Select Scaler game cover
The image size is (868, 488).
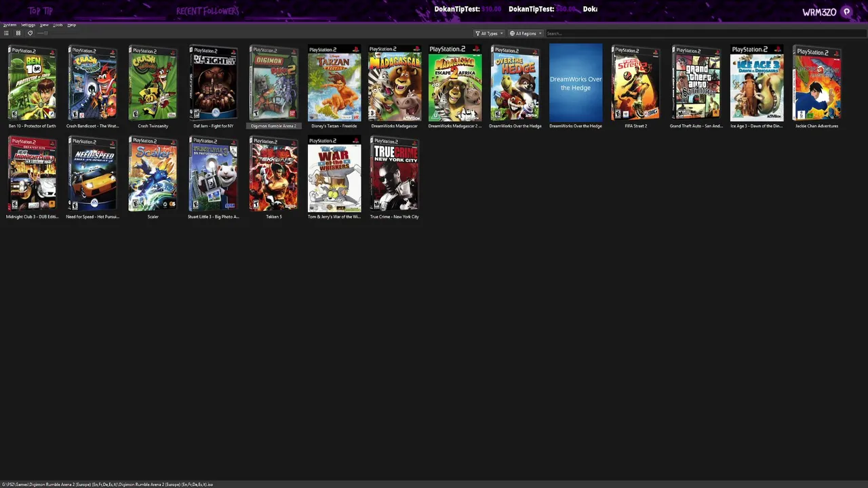click(x=153, y=174)
